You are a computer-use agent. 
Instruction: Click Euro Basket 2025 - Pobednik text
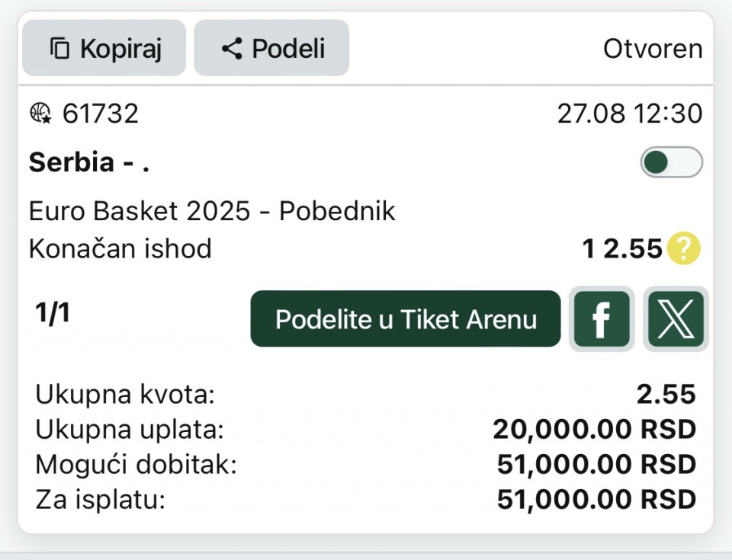point(212,211)
